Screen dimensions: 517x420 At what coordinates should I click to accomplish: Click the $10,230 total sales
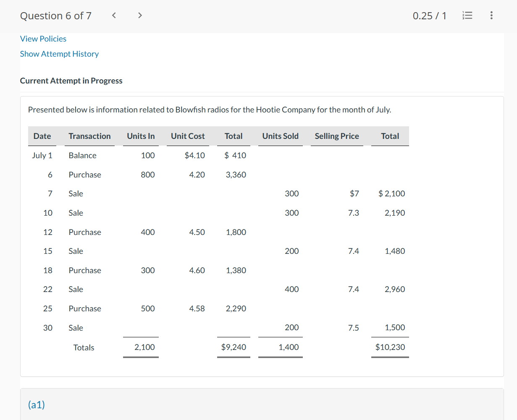click(x=390, y=347)
